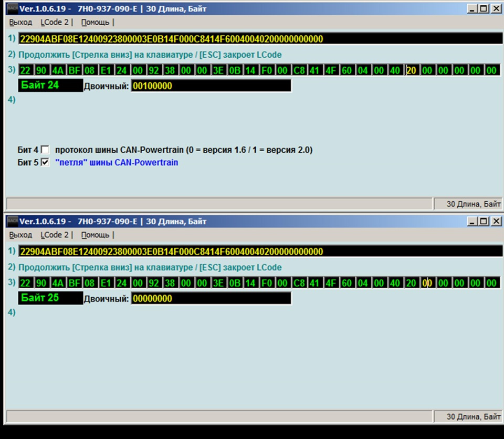Select byte cell 14 in Байт 24 window
This screenshot has height=439, width=504.
[251, 70]
